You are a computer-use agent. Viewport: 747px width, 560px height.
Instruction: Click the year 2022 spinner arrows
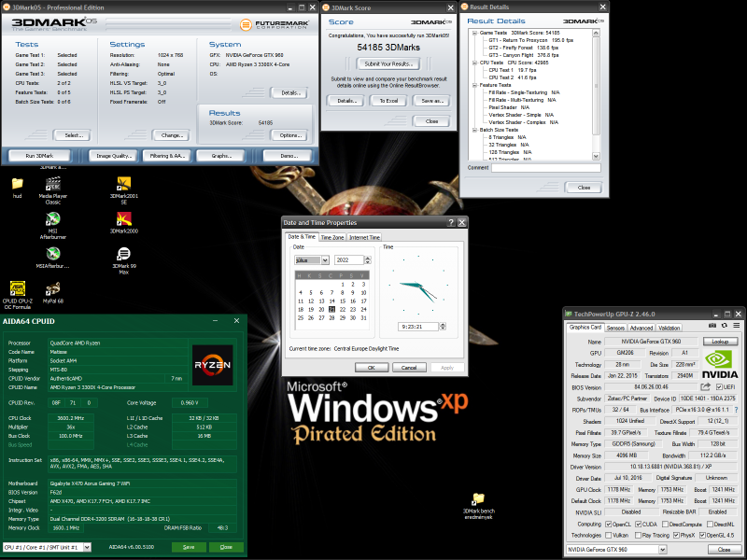tap(367, 260)
